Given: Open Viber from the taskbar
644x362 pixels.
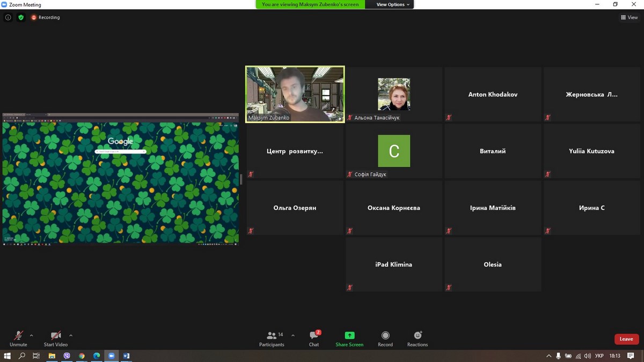Looking at the screenshot, I should tap(67, 356).
